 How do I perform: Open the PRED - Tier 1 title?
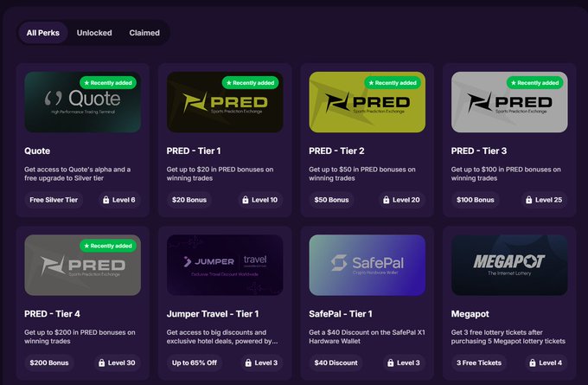[x=194, y=151]
